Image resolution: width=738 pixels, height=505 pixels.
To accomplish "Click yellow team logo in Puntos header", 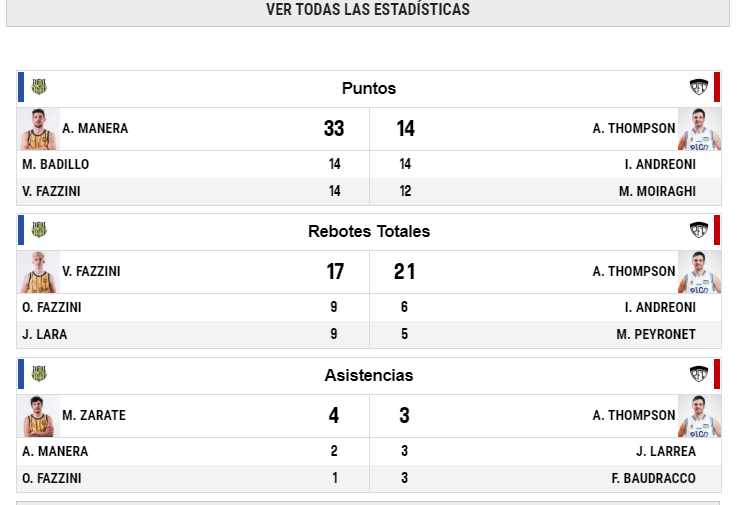I will coord(39,87).
